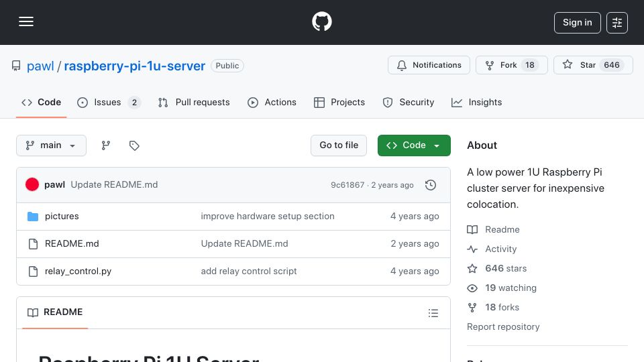Open latest commit message Update README.md
Viewport: 644px width, 362px height.
(x=114, y=185)
